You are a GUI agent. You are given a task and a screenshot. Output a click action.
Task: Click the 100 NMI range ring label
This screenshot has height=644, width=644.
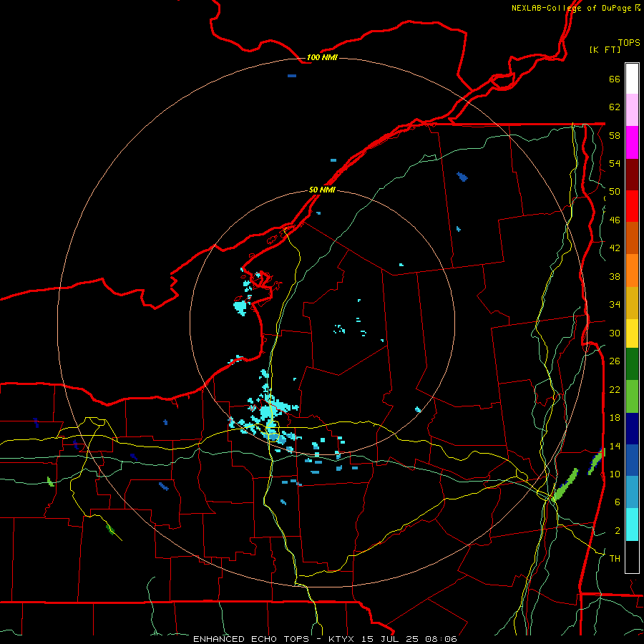click(322, 57)
